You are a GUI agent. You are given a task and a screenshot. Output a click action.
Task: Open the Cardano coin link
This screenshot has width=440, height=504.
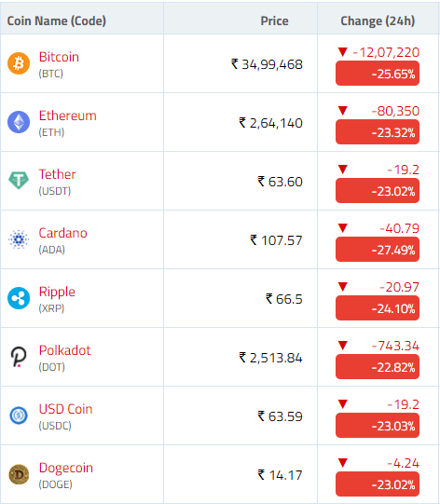[62, 233]
